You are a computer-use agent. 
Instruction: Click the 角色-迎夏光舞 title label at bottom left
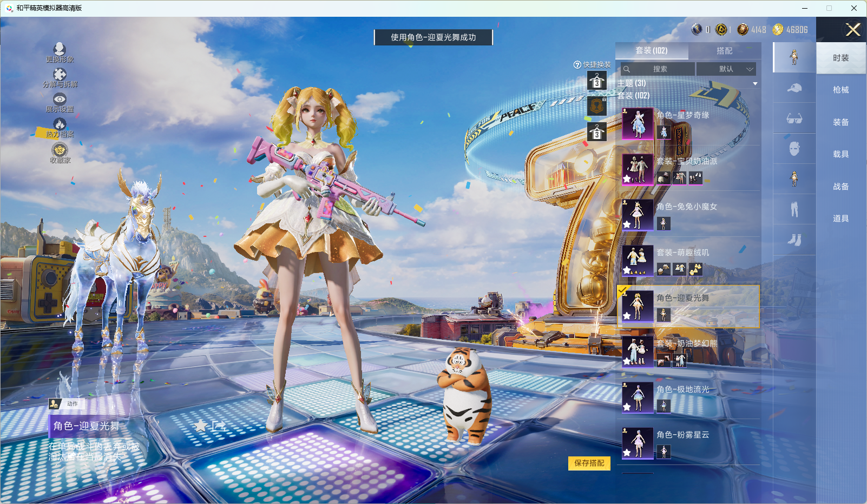(x=87, y=426)
